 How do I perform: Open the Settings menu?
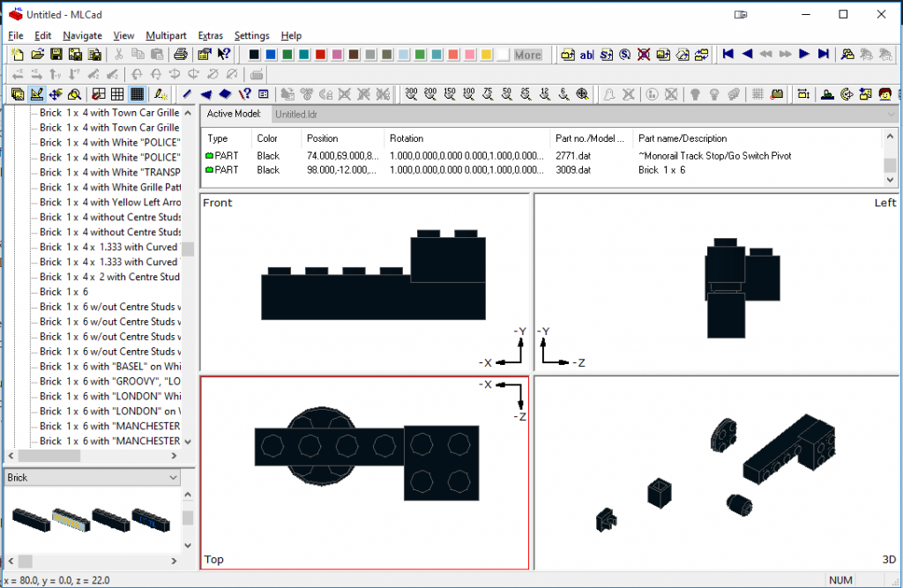point(251,36)
